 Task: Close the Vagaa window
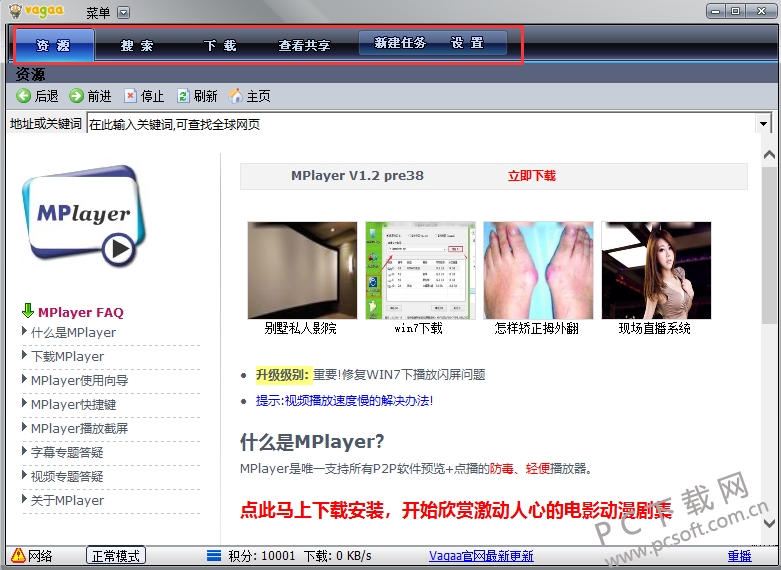click(761, 11)
